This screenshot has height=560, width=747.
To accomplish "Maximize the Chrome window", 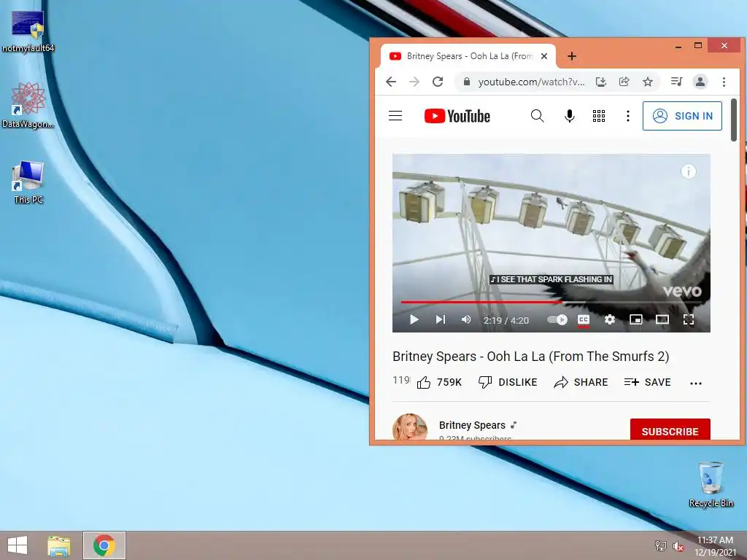I will 698,46.
